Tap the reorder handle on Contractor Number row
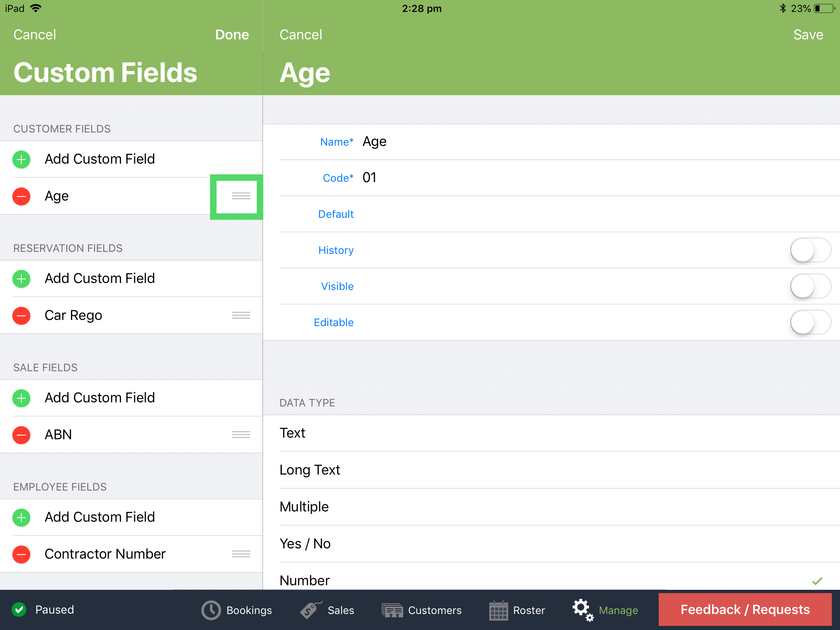The height and width of the screenshot is (630, 840). 241,554
